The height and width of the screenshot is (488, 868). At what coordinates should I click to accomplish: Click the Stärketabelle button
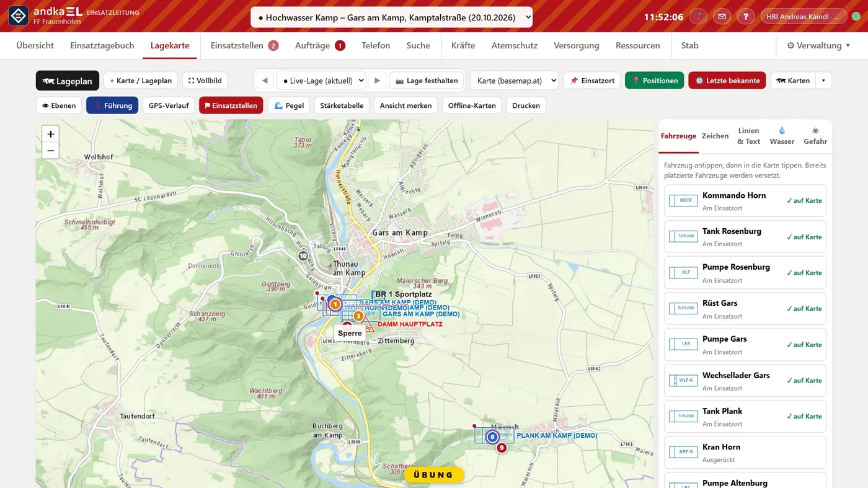[x=342, y=105]
